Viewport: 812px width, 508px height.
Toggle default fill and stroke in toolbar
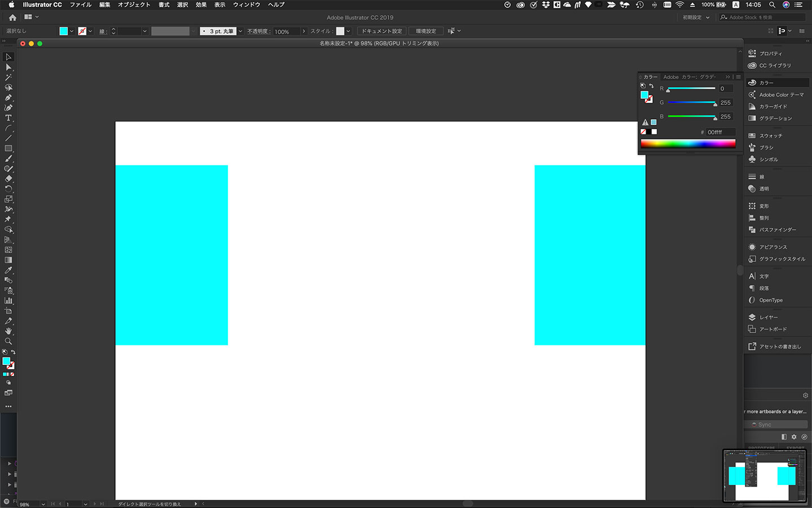click(5, 352)
